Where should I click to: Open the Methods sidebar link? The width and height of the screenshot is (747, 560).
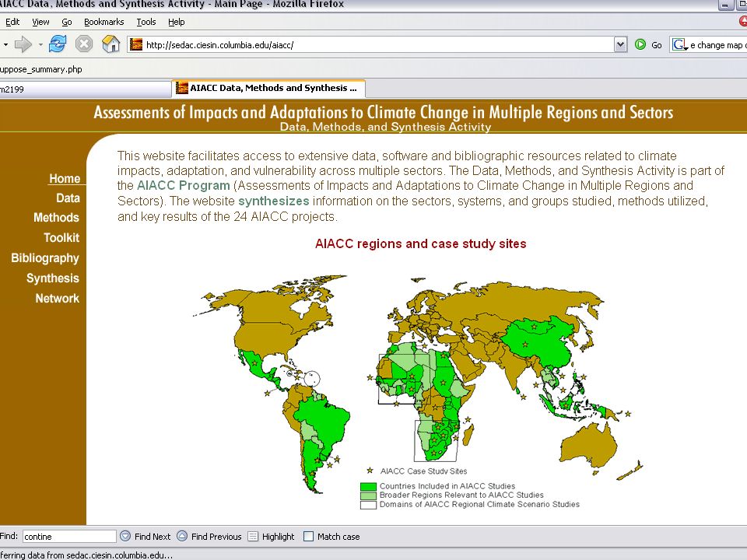click(x=56, y=218)
